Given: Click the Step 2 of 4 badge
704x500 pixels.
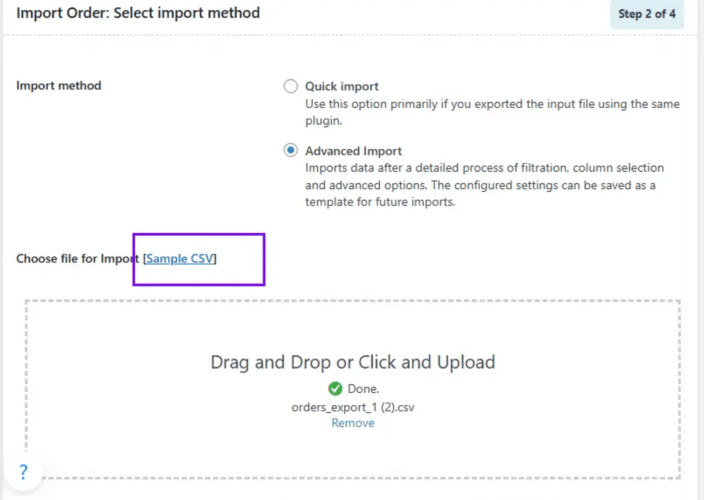Looking at the screenshot, I should click(646, 14).
